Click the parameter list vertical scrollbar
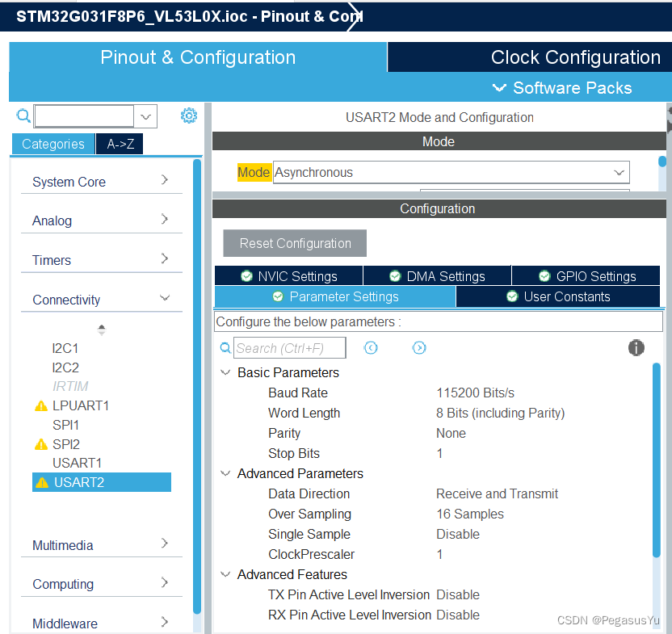The height and width of the screenshot is (634, 672). click(656, 460)
